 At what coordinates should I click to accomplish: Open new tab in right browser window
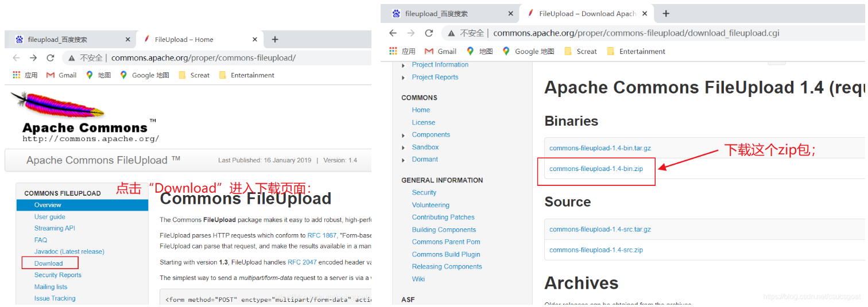click(x=666, y=14)
